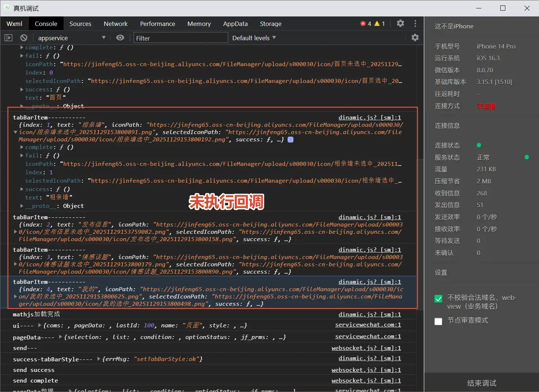Image resolution: width=539 pixels, height=392 pixels.
Task: Switch to the Network tab
Action: coord(115,24)
